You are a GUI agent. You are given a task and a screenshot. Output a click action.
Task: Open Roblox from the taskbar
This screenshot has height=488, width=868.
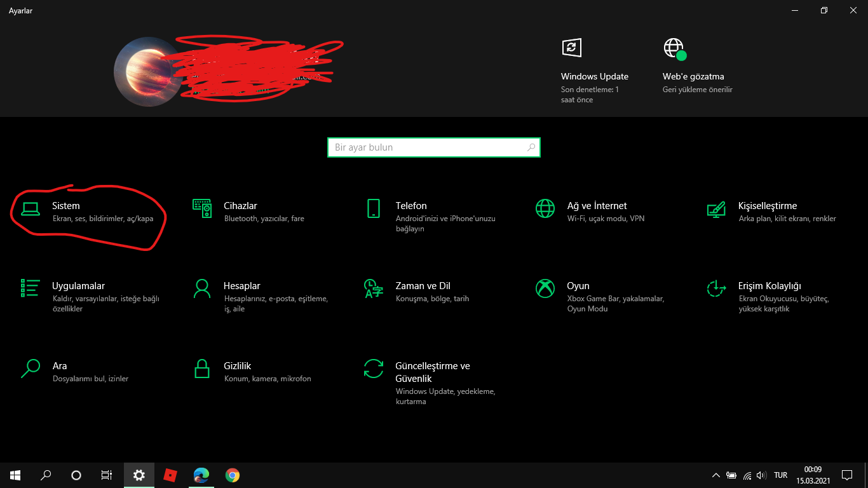point(170,475)
